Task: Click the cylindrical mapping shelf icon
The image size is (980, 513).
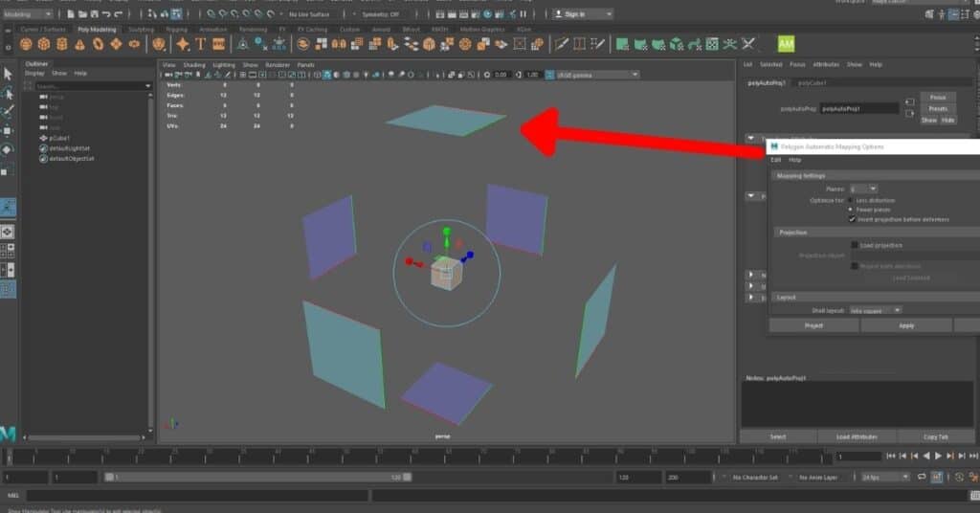Action: point(640,44)
